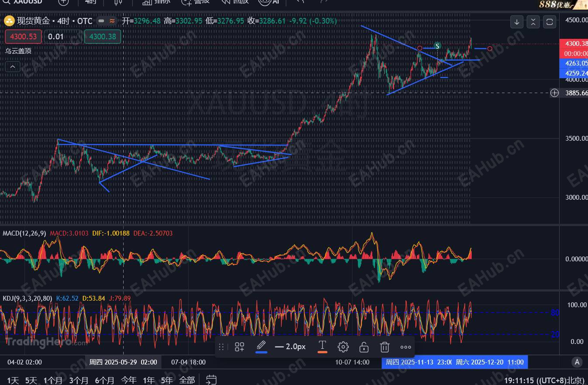This screenshot has width=588, height=385.
Task: Toggle auto scale with the A button
Action: click(x=578, y=362)
